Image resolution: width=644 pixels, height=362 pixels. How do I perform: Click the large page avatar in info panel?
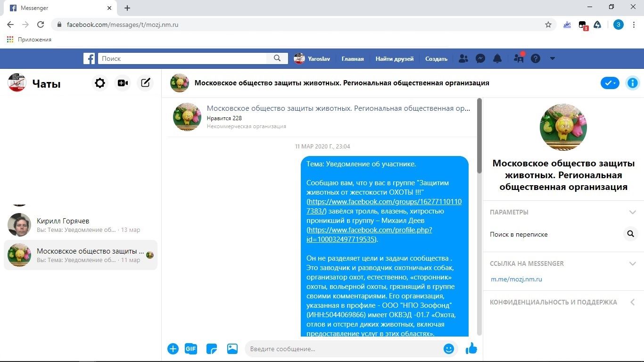(x=563, y=127)
